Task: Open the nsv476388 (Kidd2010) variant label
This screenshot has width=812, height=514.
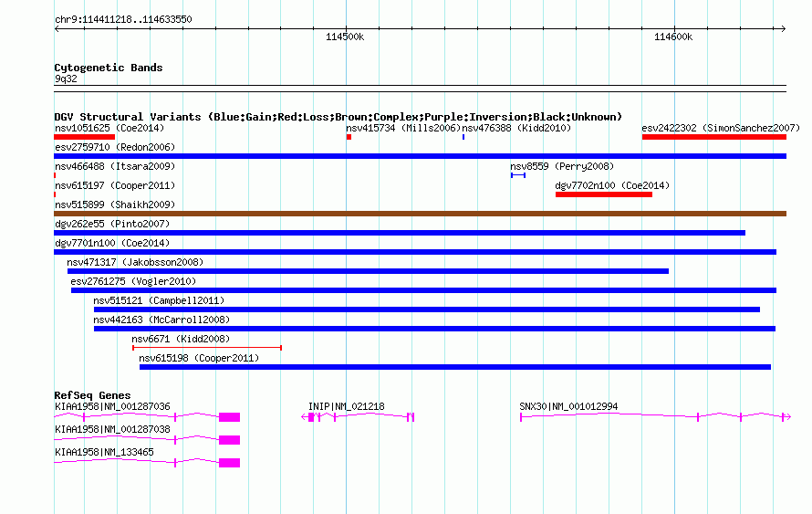Action: pyautogui.click(x=516, y=128)
